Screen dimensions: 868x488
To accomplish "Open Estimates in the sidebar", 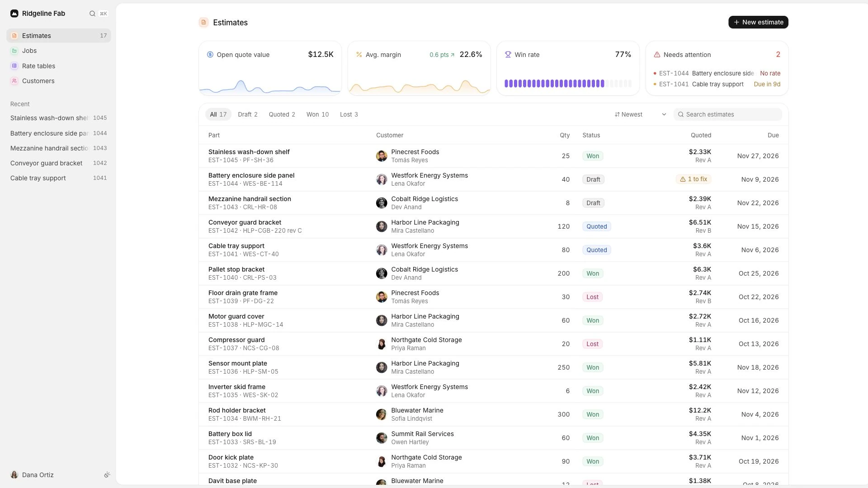I will pos(59,36).
